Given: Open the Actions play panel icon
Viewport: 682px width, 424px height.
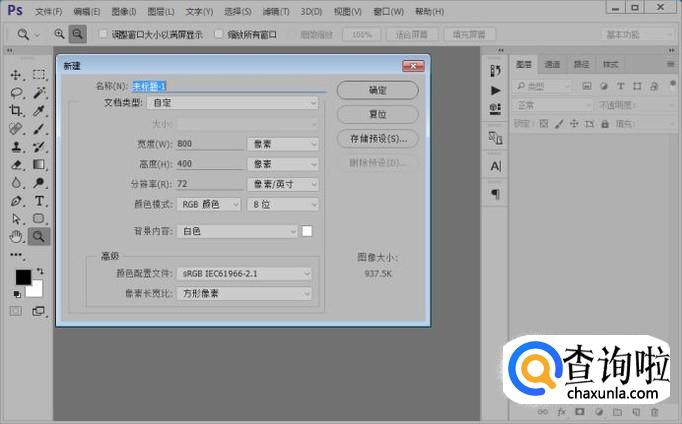Looking at the screenshot, I should pyautogui.click(x=495, y=90).
